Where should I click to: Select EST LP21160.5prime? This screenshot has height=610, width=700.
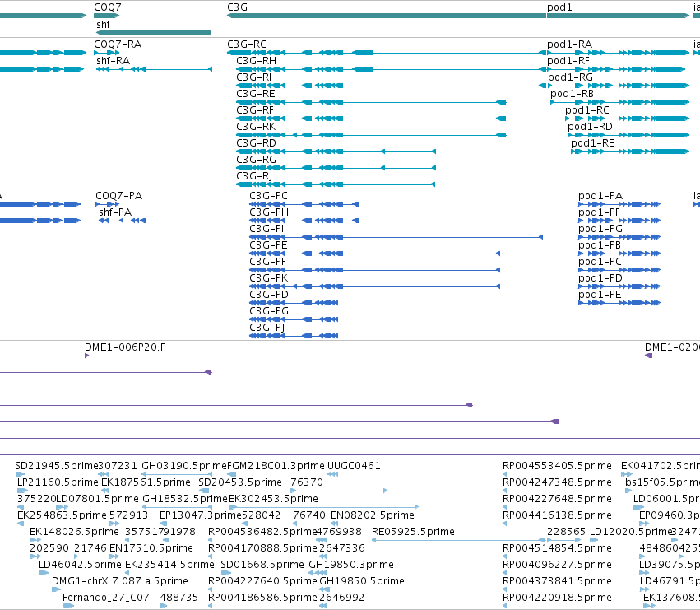(58, 482)
